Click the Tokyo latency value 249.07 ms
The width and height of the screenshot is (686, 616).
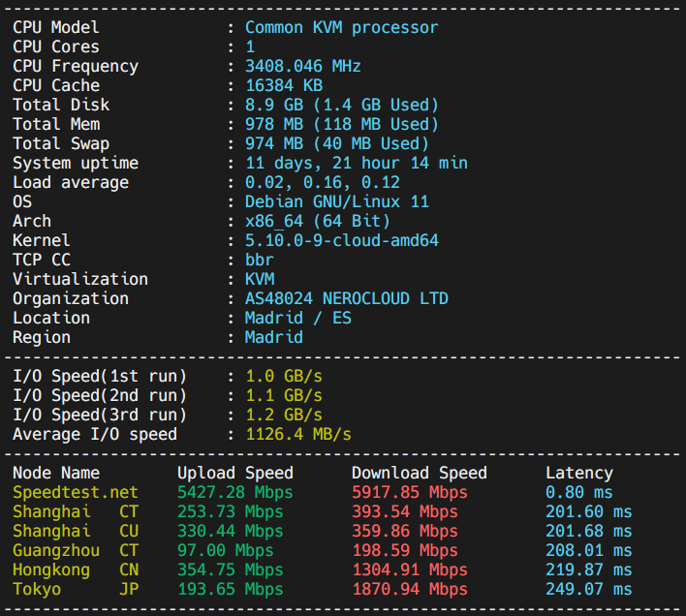[588, 589]
